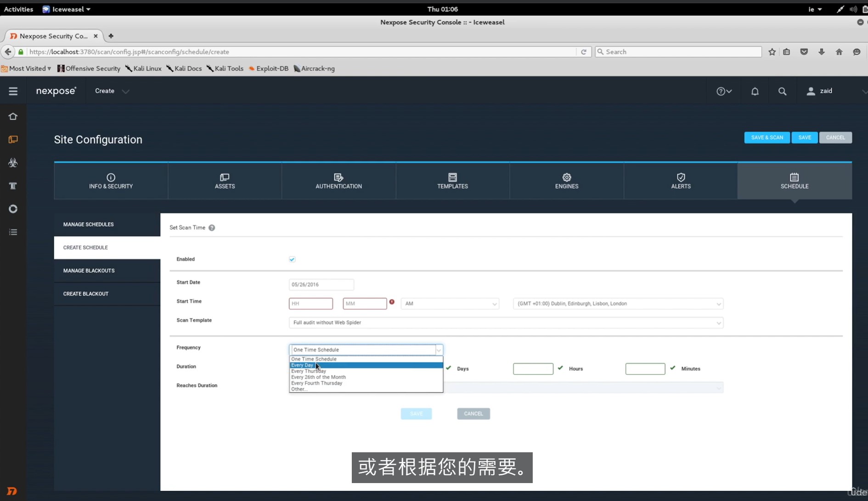
Task: Open the search magnifier in Nexpose header
Action: (x=782, y=91)
